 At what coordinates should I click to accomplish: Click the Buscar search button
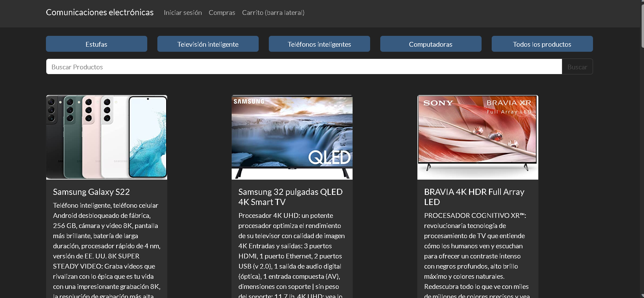pyautogui.click(x=577, y=67)
